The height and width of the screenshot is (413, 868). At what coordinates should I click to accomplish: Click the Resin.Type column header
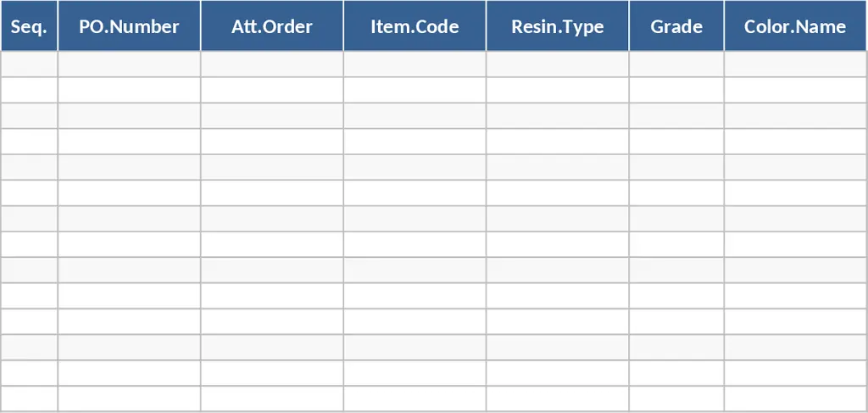tap(557, 26)
